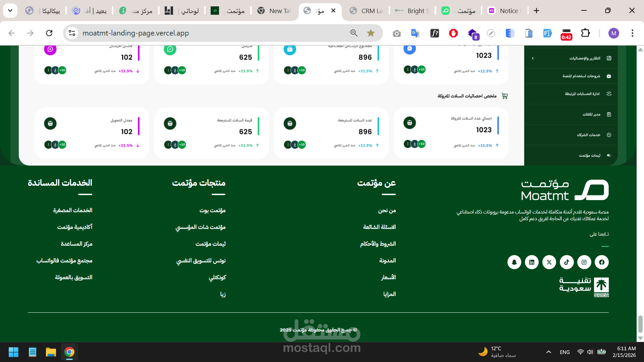Show hidden system tray icons
Screen dimensions: 644x362
548,352
